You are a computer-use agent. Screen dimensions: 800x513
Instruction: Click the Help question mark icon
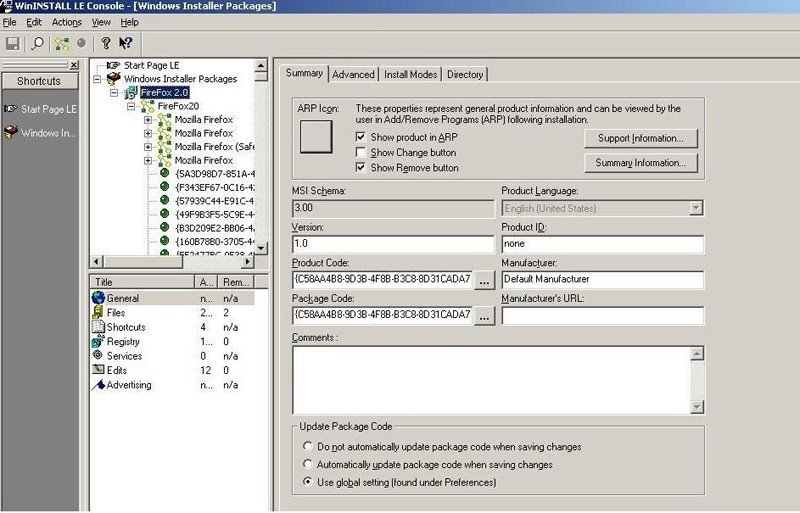(106, 43)
